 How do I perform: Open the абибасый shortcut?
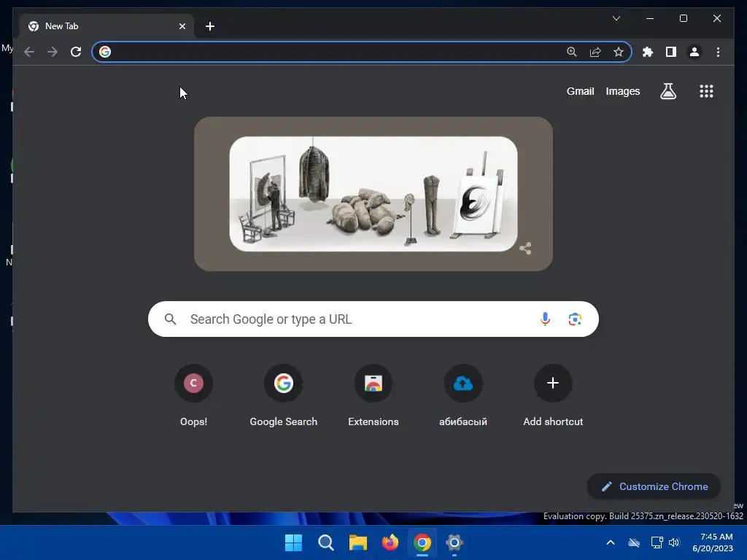463,396
